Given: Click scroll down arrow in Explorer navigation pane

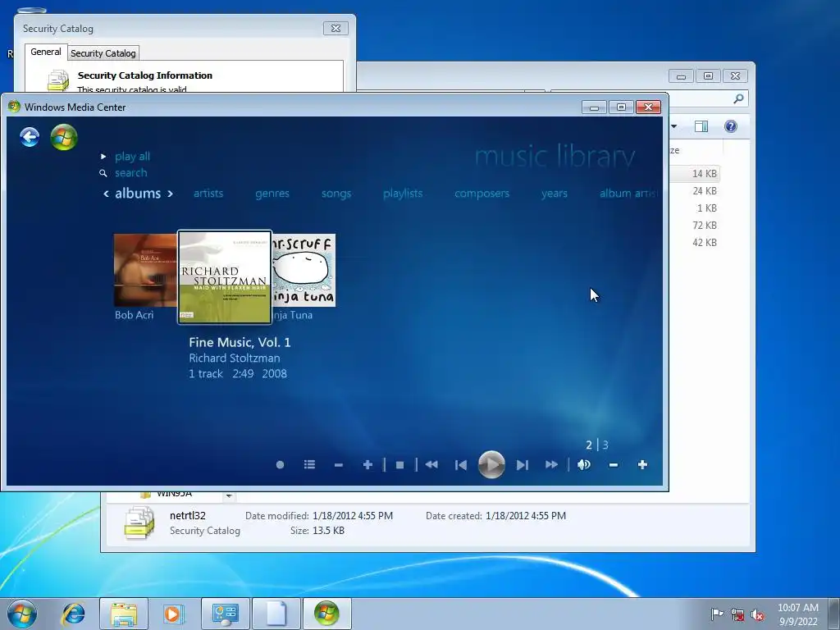Looking at the screenshot, I should point(229,495).
